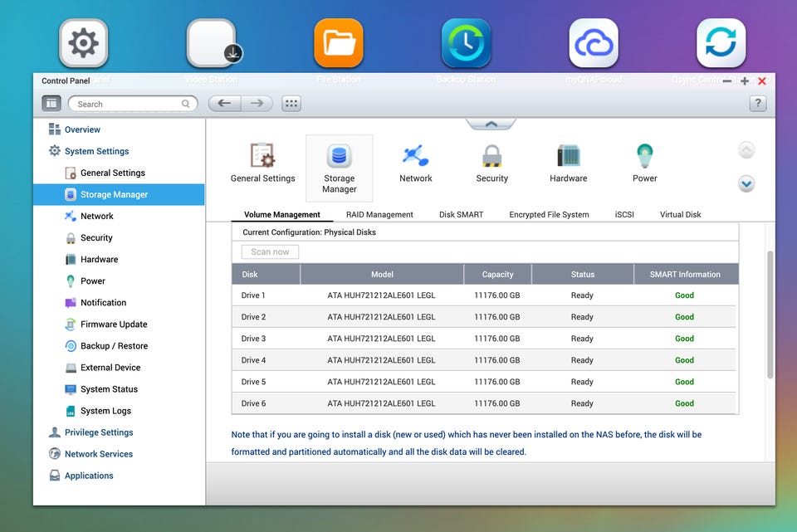Switch to the Disk SMART tab
Screen dimensions: 797x532
(461, 214)
